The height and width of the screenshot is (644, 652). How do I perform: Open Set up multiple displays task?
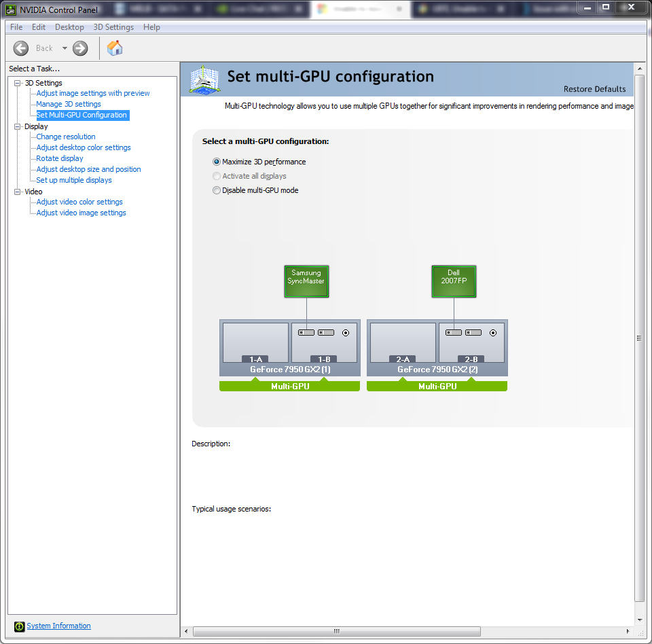click(74, 180)
